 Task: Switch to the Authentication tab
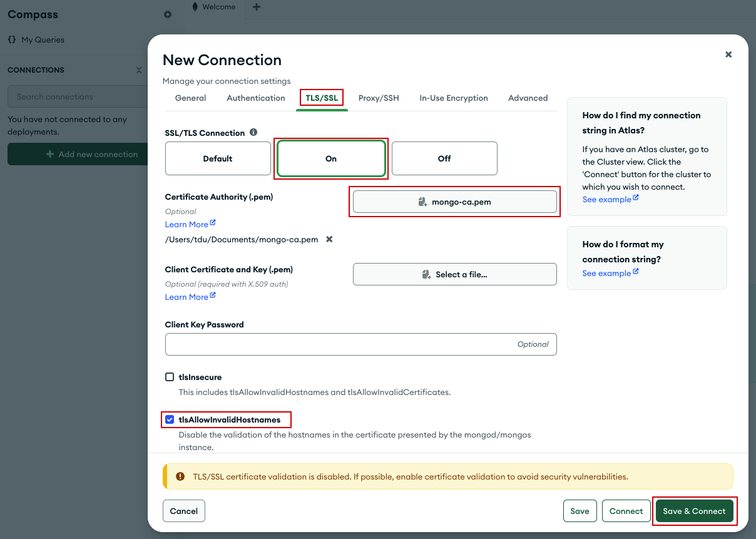click(255, 98)
